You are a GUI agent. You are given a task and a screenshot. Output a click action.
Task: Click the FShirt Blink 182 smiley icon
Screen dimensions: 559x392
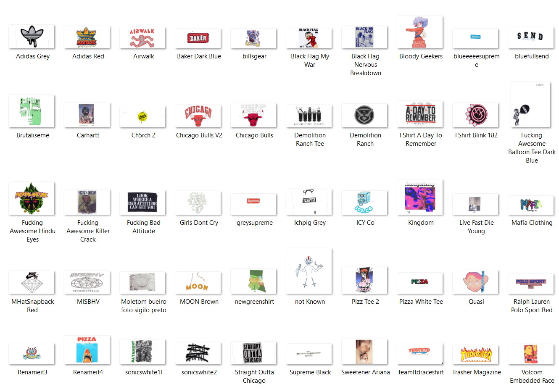tap(475, 115)
